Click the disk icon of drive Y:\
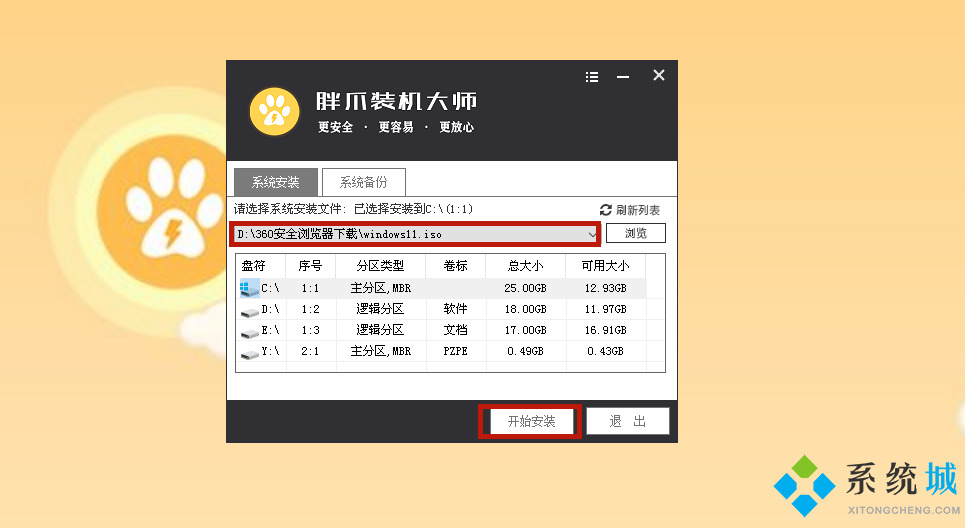The width and height of the screenshot is (965, 528). (249, 354)
